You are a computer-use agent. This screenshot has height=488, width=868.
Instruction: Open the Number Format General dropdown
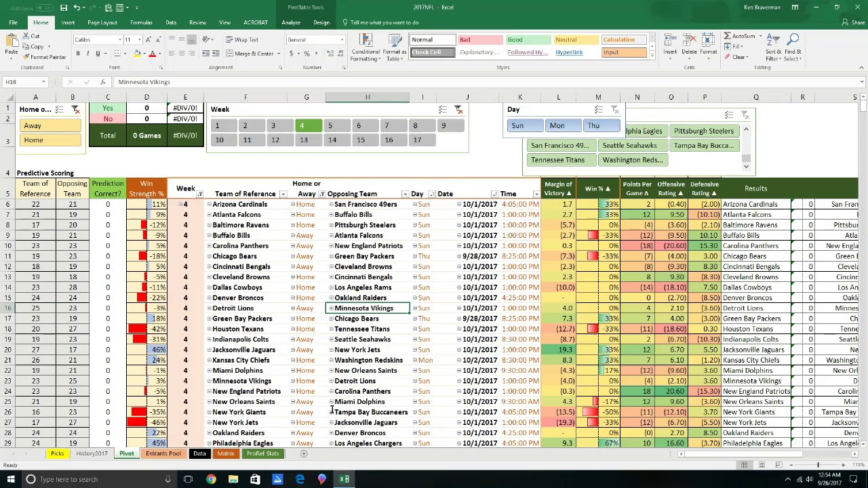coord(342,40)
